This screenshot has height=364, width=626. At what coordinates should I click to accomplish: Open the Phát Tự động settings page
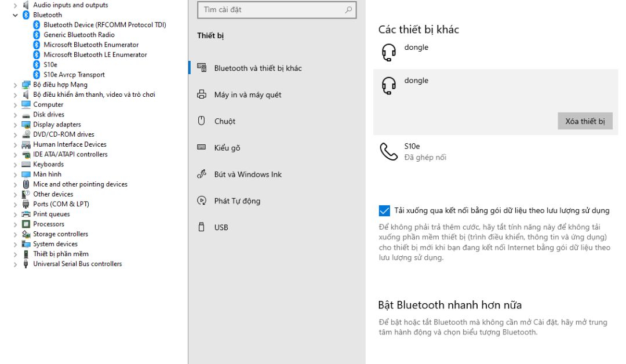tap(237, 201)
